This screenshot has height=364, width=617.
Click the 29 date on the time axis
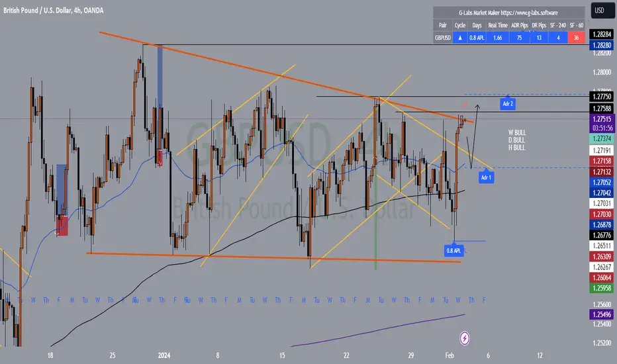click(411, 355)
